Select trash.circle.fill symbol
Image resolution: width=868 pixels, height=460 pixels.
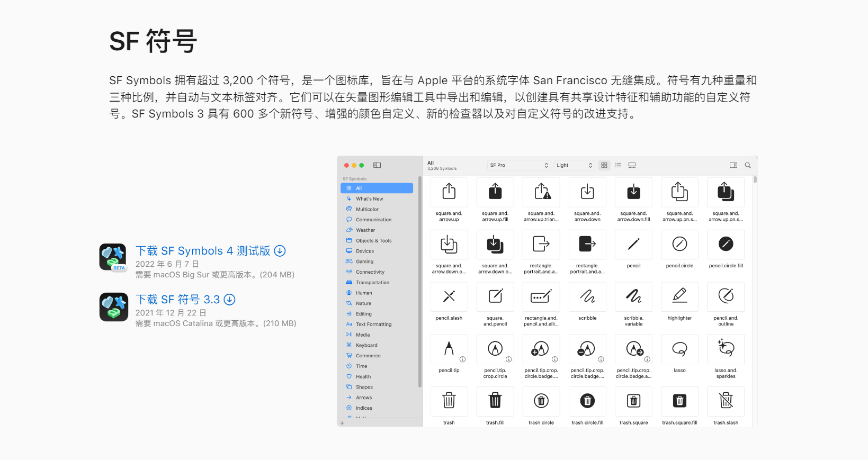(587, 401)
